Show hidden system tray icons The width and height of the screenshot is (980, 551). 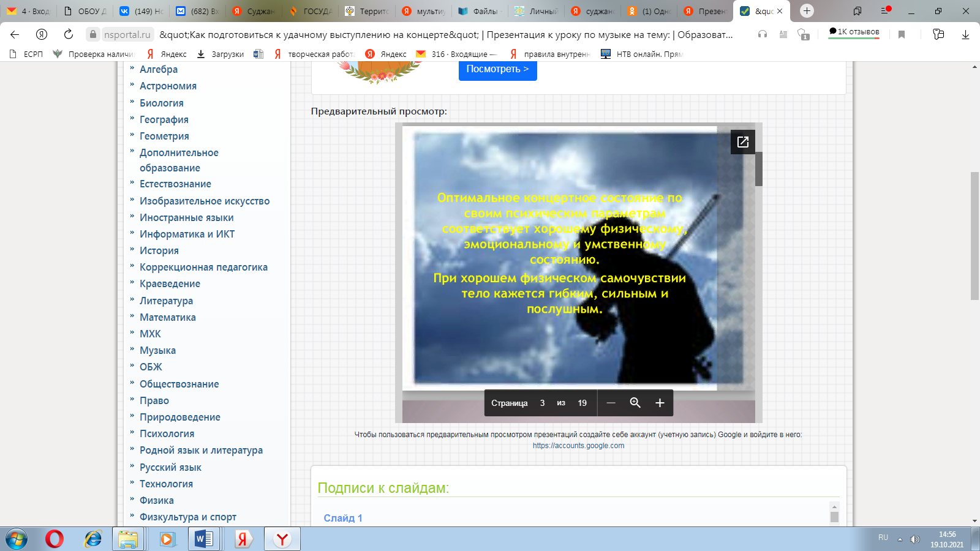pos(900,539)
